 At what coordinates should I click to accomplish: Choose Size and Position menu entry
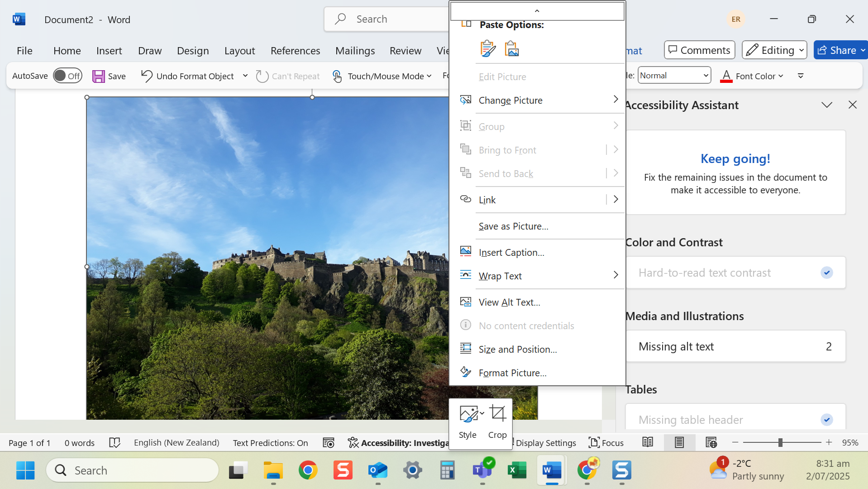537,349
